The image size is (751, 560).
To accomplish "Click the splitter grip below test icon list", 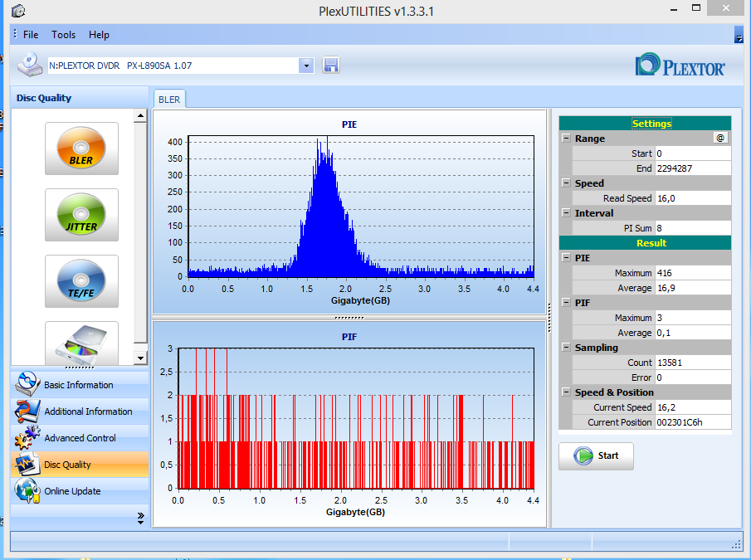I will [80, 368].
